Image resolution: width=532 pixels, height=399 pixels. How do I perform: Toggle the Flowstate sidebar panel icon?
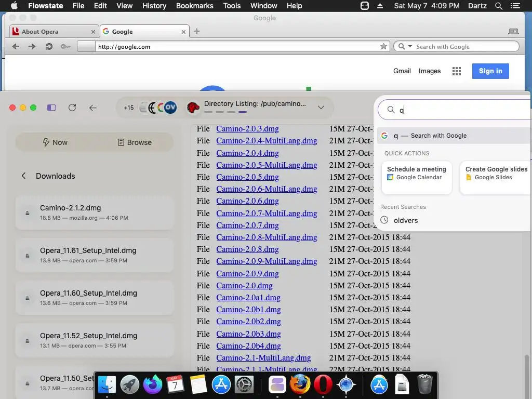click(51, 108)
